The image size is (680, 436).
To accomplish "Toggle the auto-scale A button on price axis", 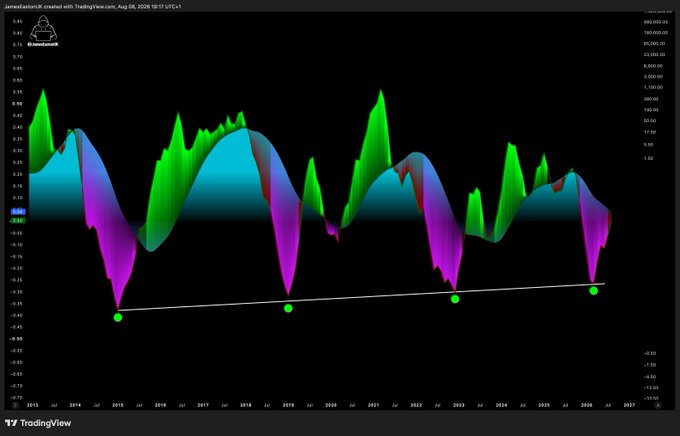I will point(658,405).
